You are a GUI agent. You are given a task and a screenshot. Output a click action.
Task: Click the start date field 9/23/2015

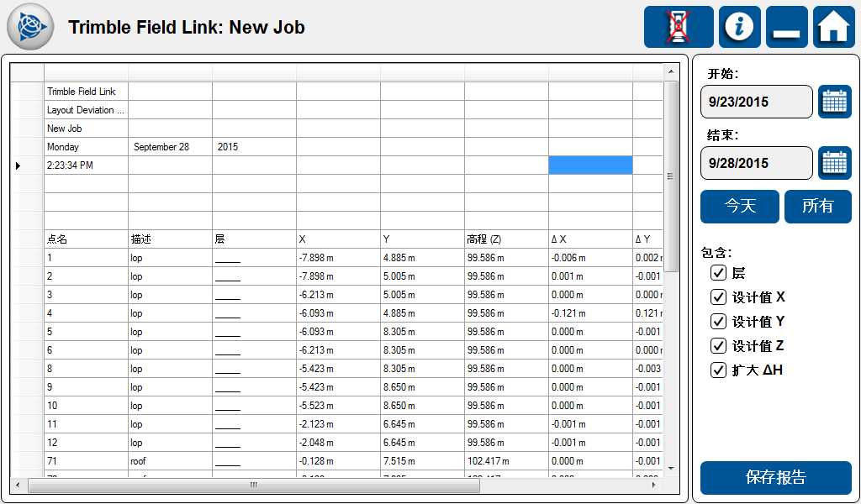[x=756, y=102]
